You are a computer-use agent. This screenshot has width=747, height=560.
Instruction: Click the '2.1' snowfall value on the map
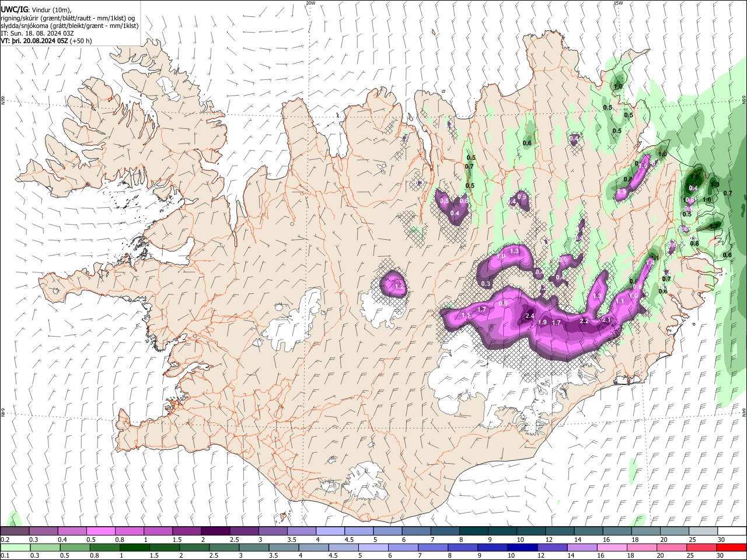click(x=606, y=320)
